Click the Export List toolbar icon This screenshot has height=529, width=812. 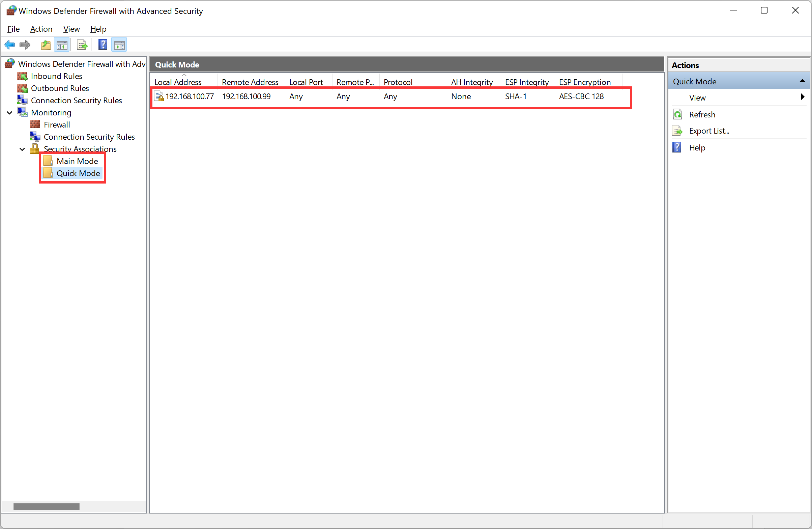click(x=82, y=45)
